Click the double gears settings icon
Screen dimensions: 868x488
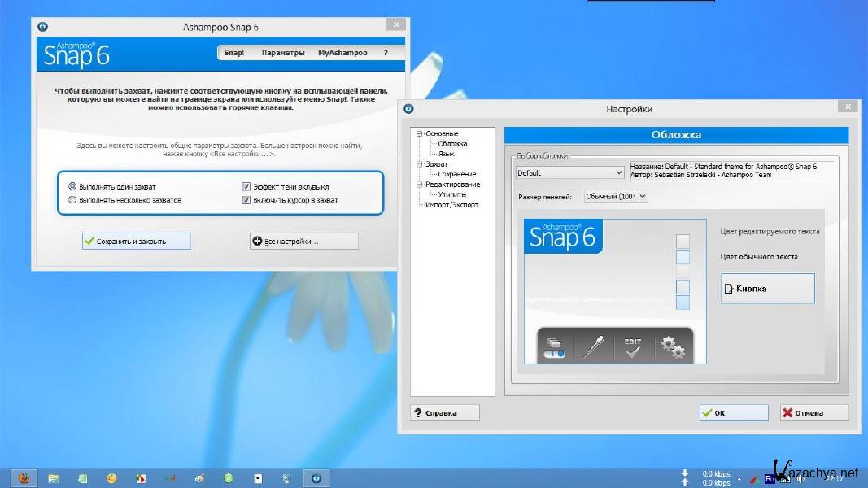673,348
